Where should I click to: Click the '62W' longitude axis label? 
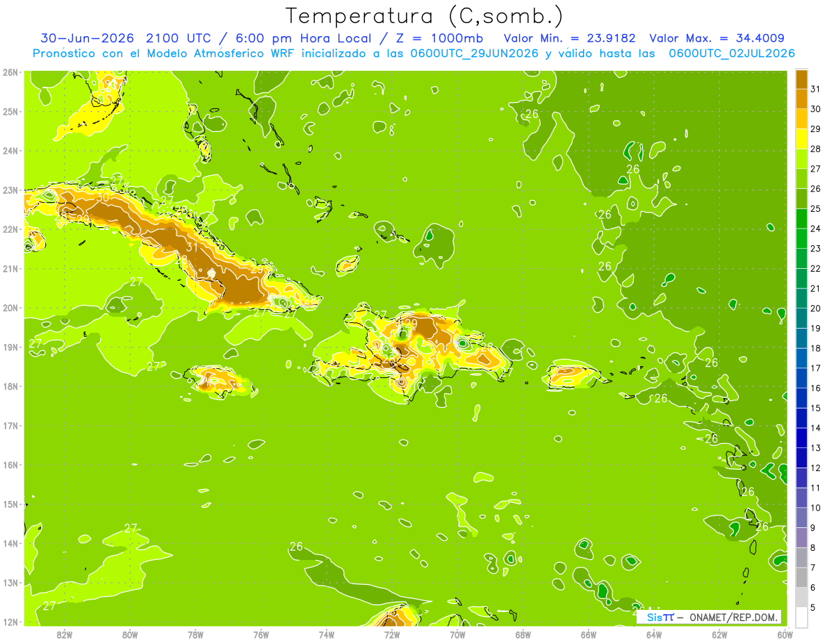tap(719, 634)
